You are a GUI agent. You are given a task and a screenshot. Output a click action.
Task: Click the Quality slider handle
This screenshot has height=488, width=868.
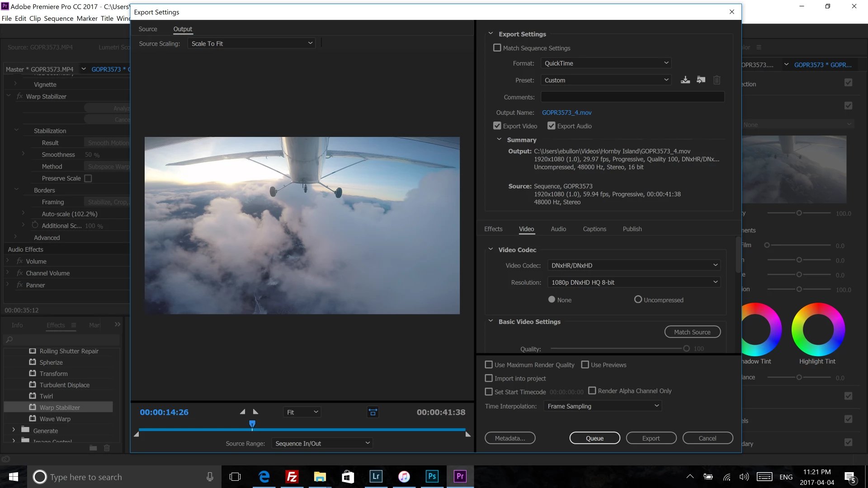pos(686,348)
